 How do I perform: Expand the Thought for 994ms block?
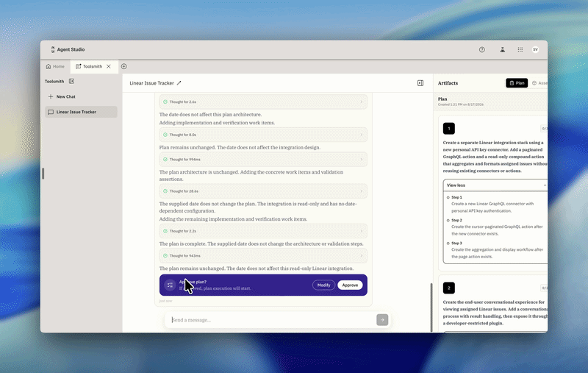[x=263, y=160]
